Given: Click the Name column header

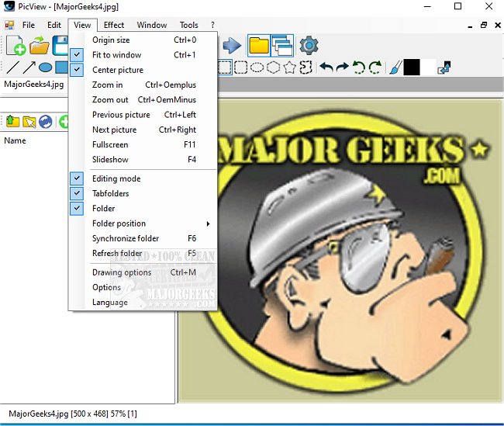Looking at the screenshot, I should 16,141.
